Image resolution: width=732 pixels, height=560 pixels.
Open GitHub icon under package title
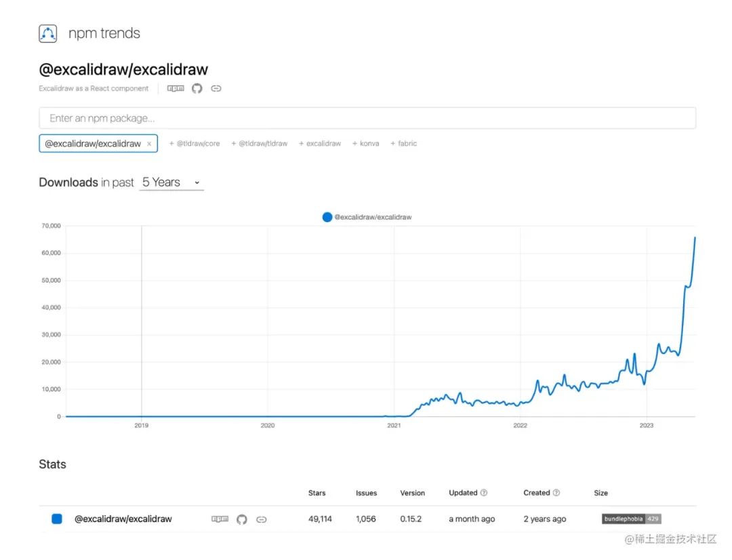coord(197,88)
